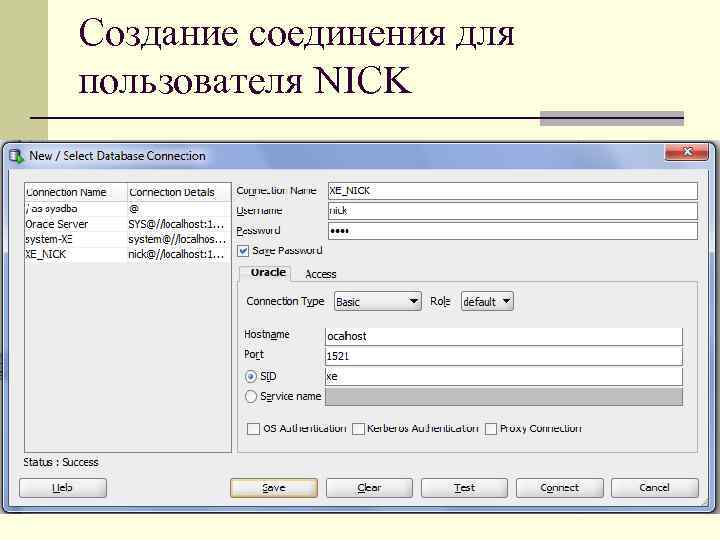Viewport: 720px width, 540px height.
Task: Open the Role dropdown
Action: 487,301
